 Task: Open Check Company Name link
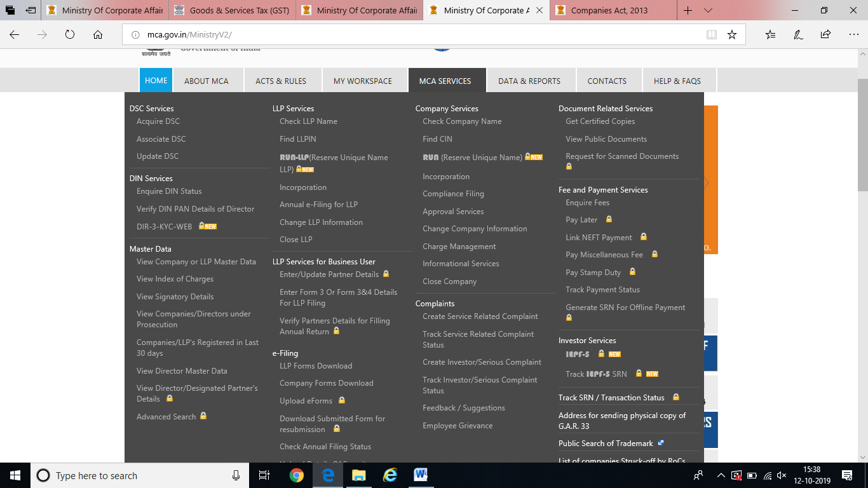[x=462, y=121]
